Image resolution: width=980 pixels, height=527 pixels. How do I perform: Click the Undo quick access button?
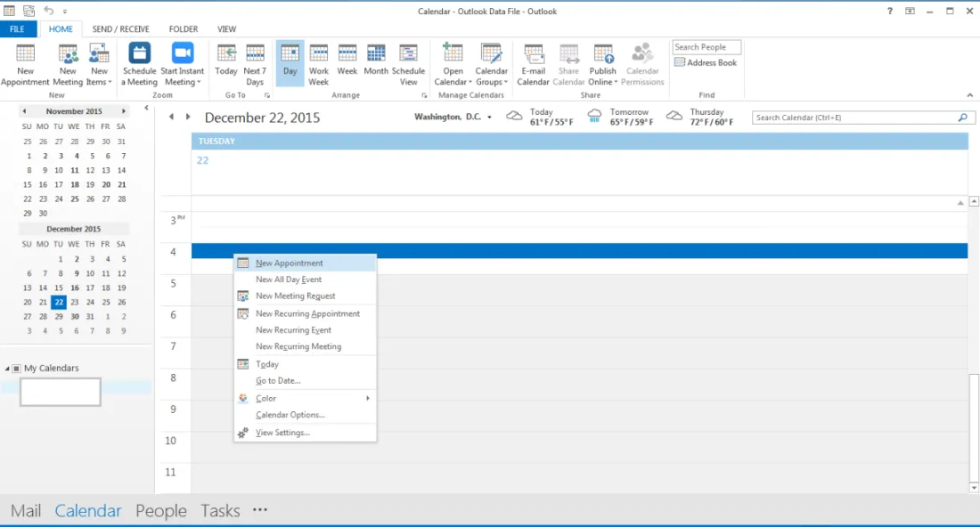tap(49, 11)
